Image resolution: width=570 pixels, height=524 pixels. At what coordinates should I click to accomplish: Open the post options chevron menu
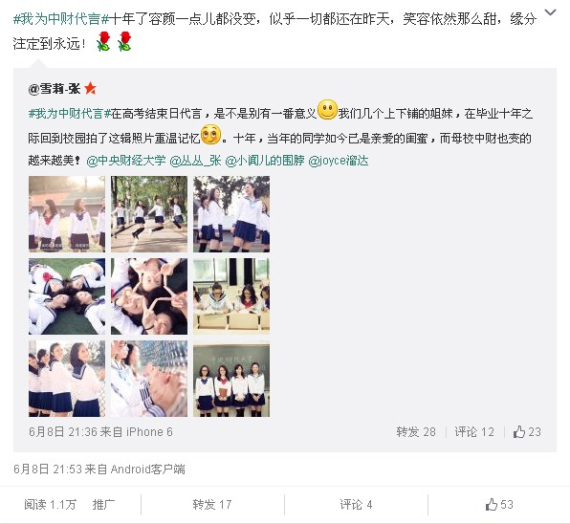point(550,12)
